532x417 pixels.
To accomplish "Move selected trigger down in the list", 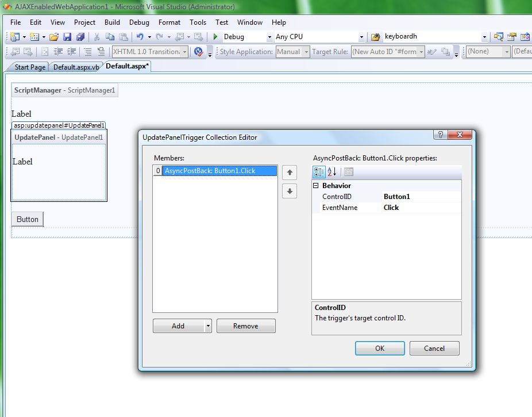I will click(x=290, y=191).
